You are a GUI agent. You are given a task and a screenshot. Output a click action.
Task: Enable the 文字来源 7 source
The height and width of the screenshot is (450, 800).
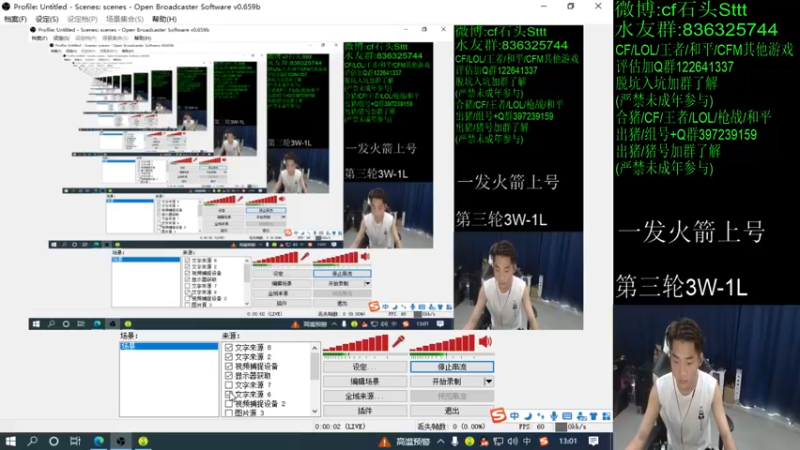tap(229, 385)
